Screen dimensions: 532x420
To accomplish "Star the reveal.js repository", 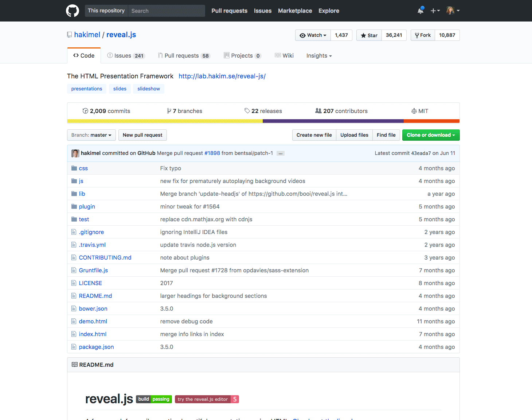I will 369,35.
